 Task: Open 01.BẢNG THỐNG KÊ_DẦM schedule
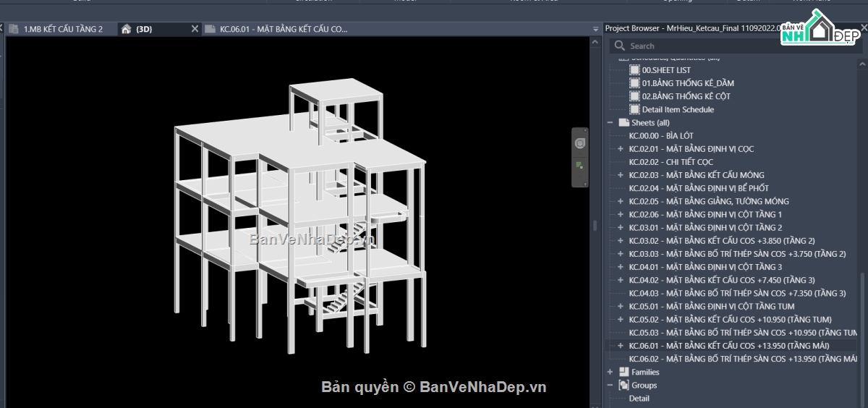click(x=688, y=83)
